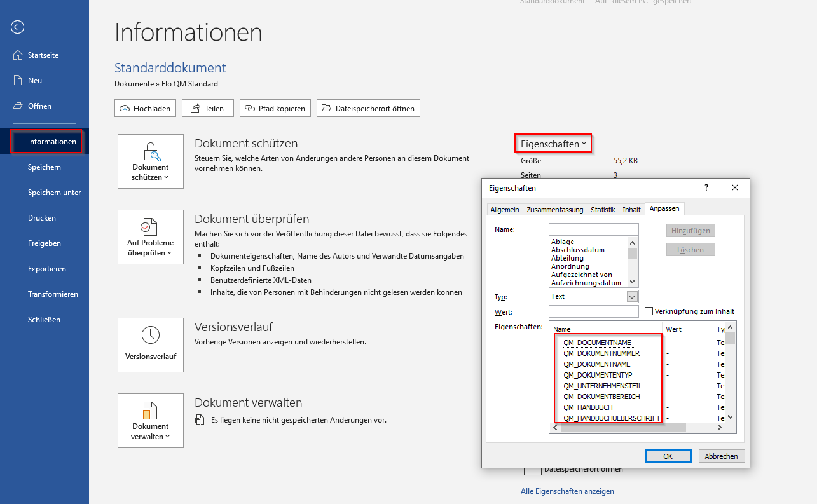Select Neu document icon in sidebar
The image size is (817, 504).
18,81
